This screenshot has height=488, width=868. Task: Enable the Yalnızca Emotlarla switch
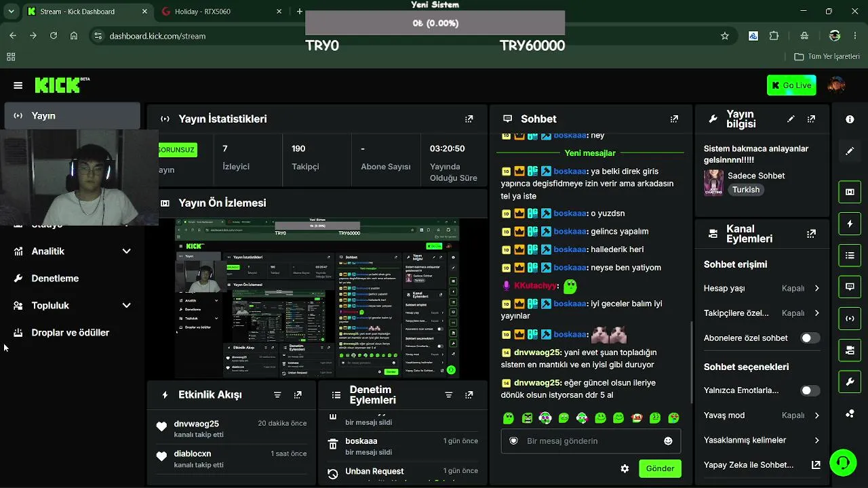[810, 390]
